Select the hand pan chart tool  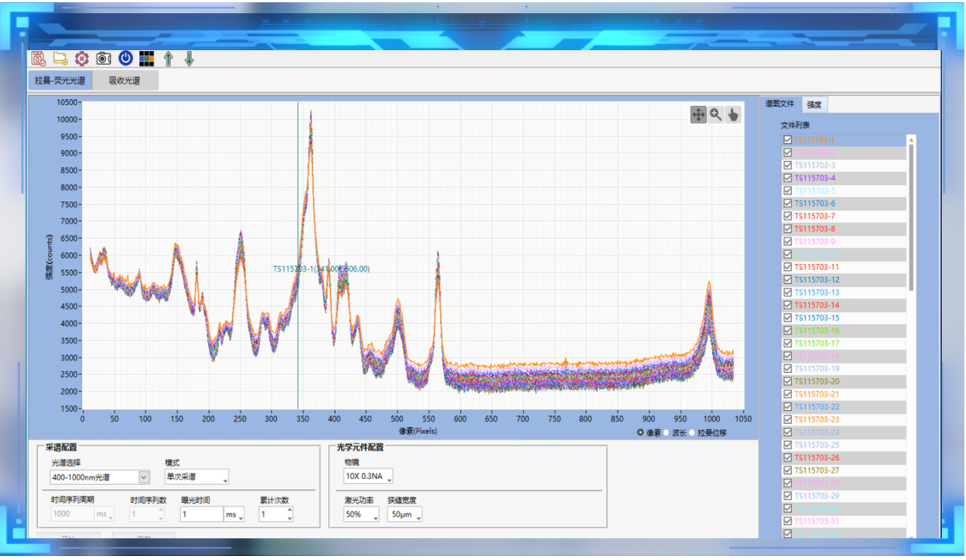click(732, 114)
